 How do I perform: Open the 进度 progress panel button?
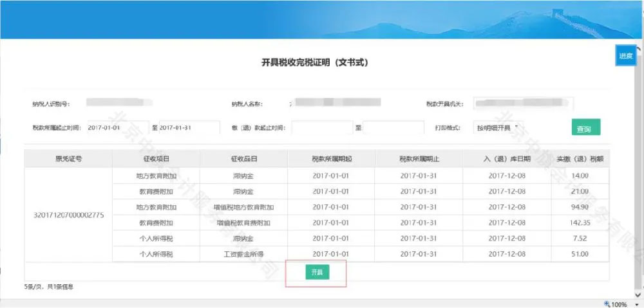[625, 56]
